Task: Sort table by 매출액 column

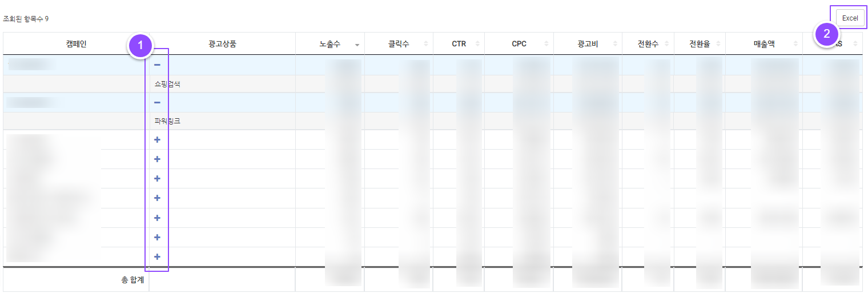Action: [x=763, y=44]
